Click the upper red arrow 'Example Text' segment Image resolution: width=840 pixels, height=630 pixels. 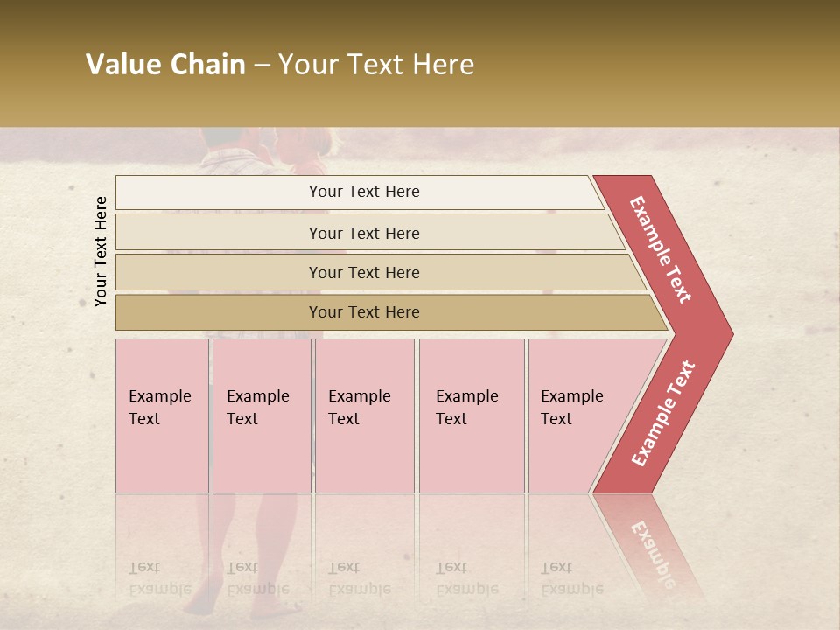pyautogui.click(x=661, y=249)
